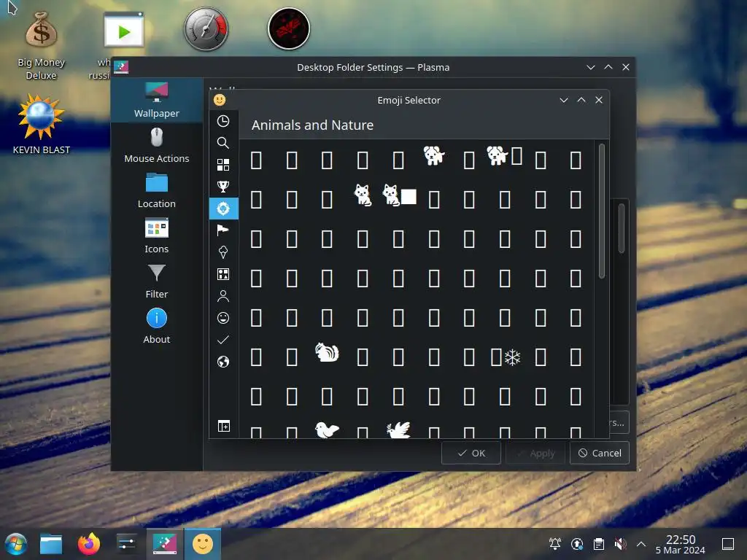
Task: Cancel the Desktop Folder Settings dialog
Action: (600, 453)
